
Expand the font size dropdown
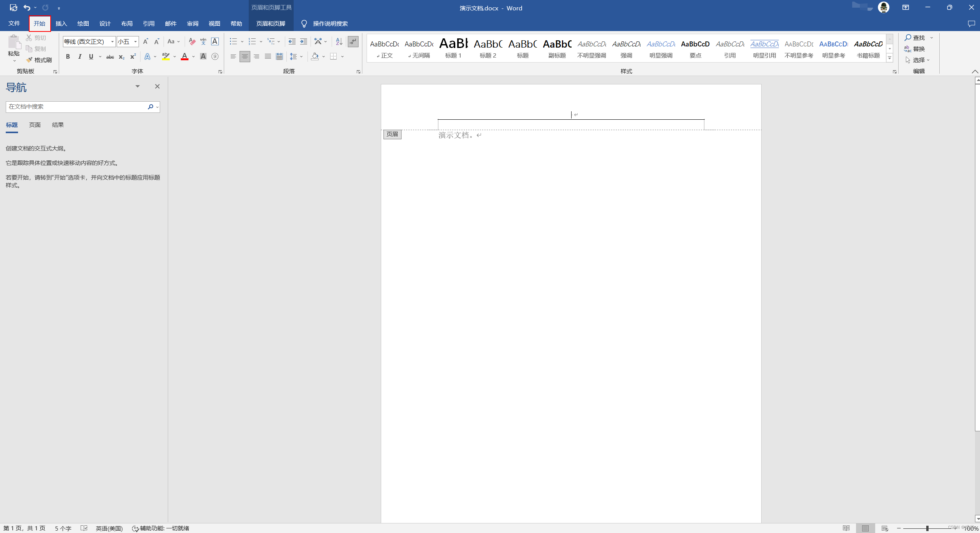click(136, 41)
